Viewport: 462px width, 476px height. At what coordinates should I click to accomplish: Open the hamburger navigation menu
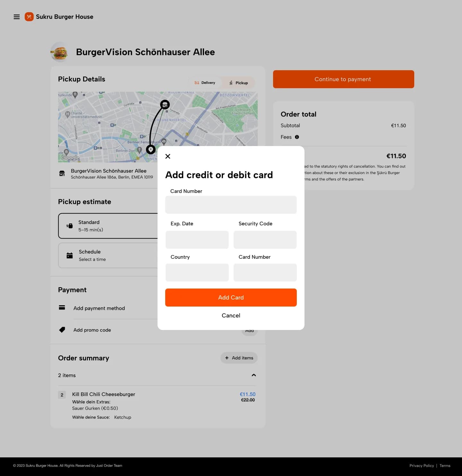17,17
